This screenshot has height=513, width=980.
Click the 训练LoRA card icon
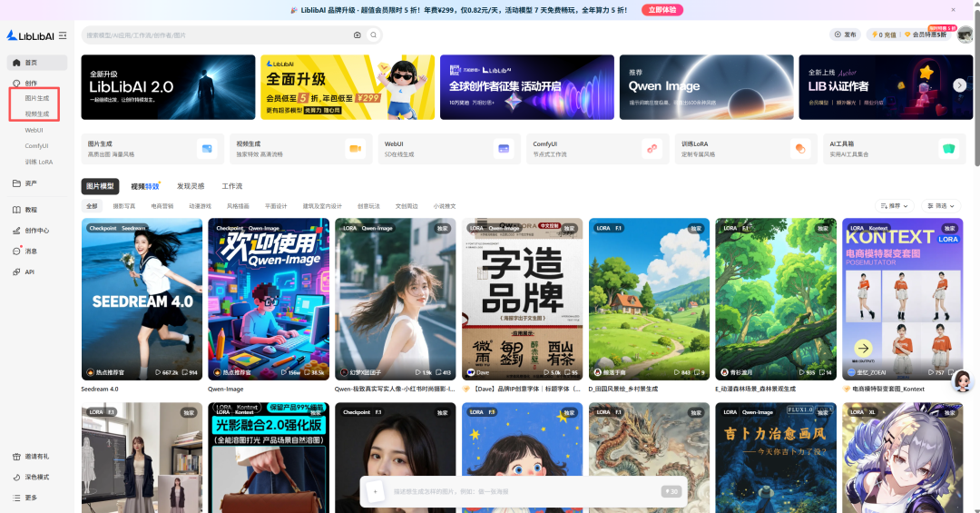point(800,149)
